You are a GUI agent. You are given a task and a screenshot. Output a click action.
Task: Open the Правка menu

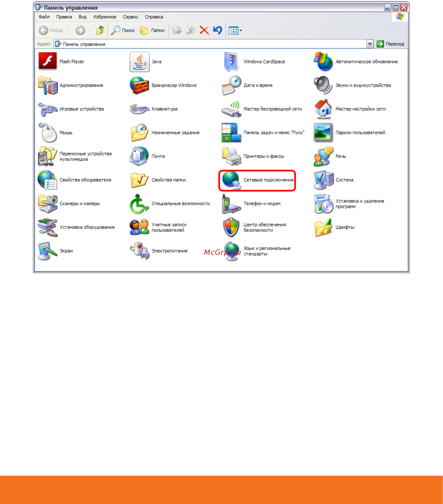64,17
